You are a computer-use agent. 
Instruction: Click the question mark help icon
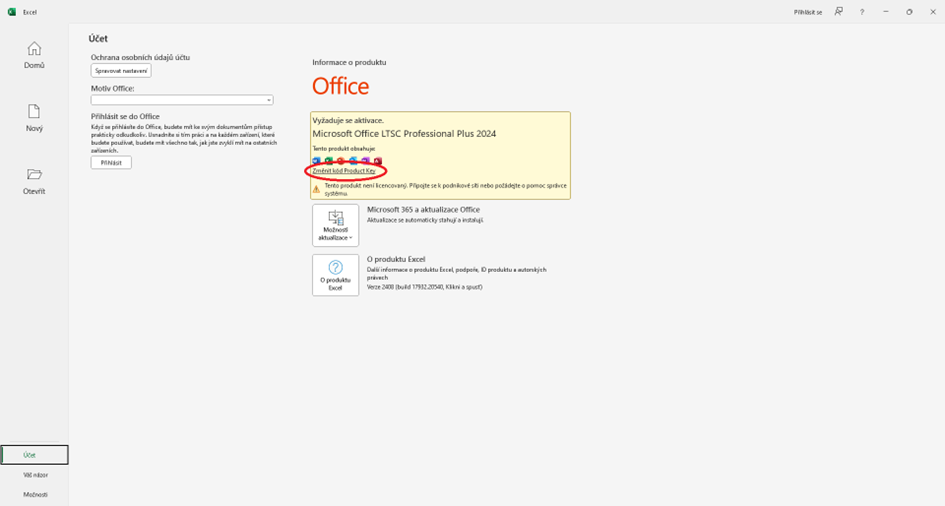click(862, 12)
